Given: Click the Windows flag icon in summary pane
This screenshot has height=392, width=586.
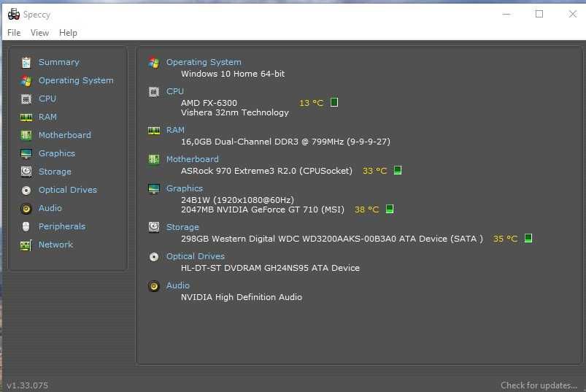Looking at the screenshot, I should (153, 63).
